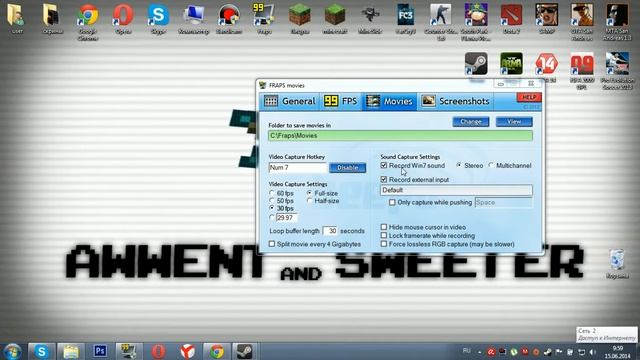Click the red HELP button
The image size is (640, 360).
(x=529, y=97)
